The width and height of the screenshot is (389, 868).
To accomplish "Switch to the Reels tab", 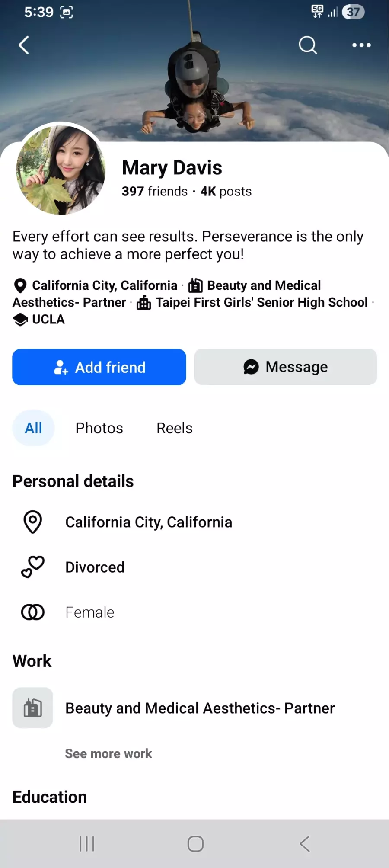I will (x=174, y=428).
